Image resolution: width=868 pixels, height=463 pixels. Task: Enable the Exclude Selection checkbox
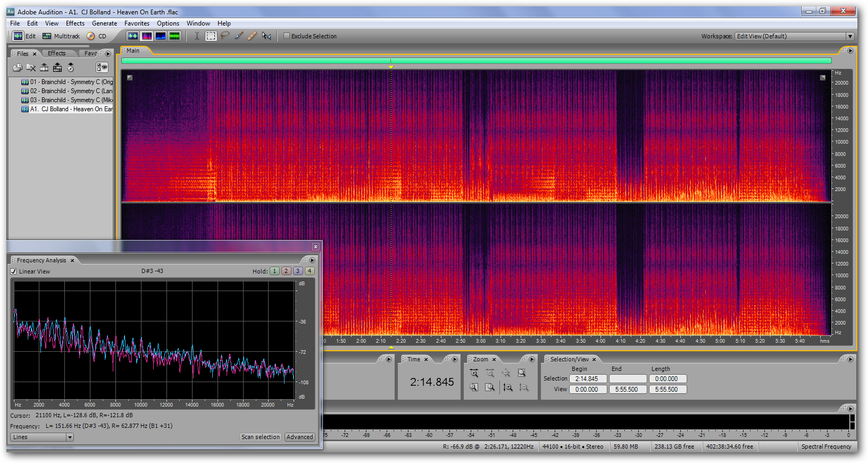click(287, 36)
